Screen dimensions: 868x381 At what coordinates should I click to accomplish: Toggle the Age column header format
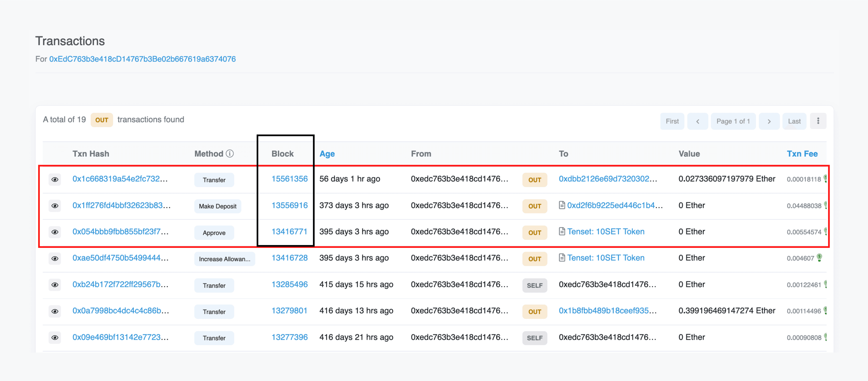327,154
